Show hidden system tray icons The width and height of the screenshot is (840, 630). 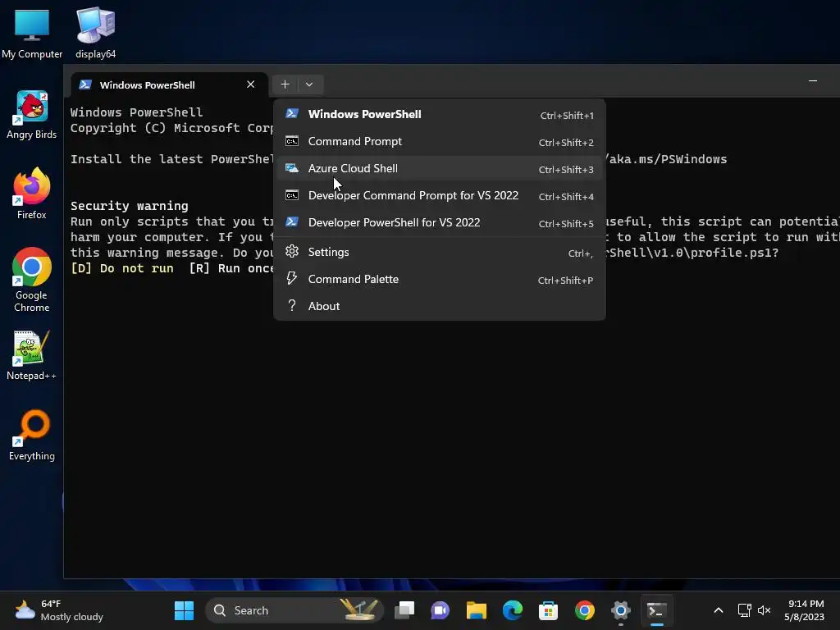click(719, 610)
